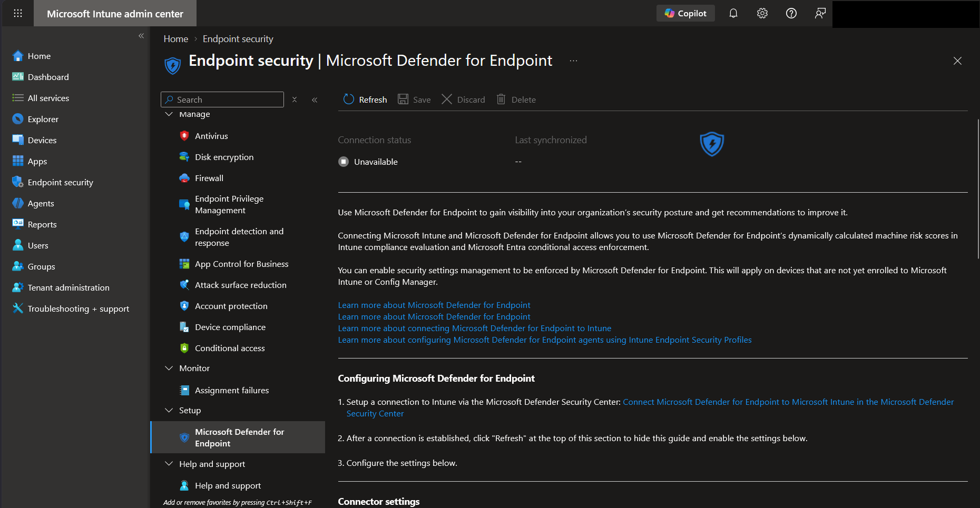Image resolution: width=980 pixels, height=508 pixels.
Task: Collapse the Monitor section
Action: 169,368
